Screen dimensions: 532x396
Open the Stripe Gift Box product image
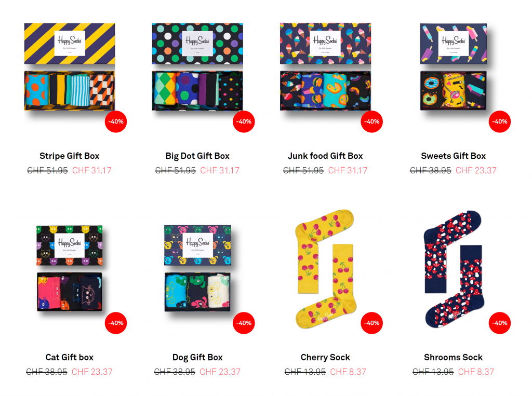(70, 67)
